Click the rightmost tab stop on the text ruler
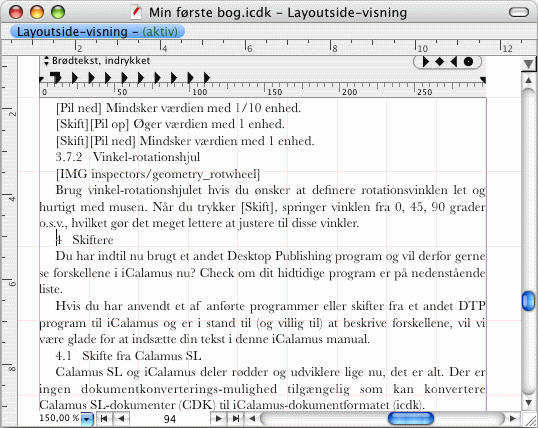This screenshot has width=538, height=428. tap(207, 78)
